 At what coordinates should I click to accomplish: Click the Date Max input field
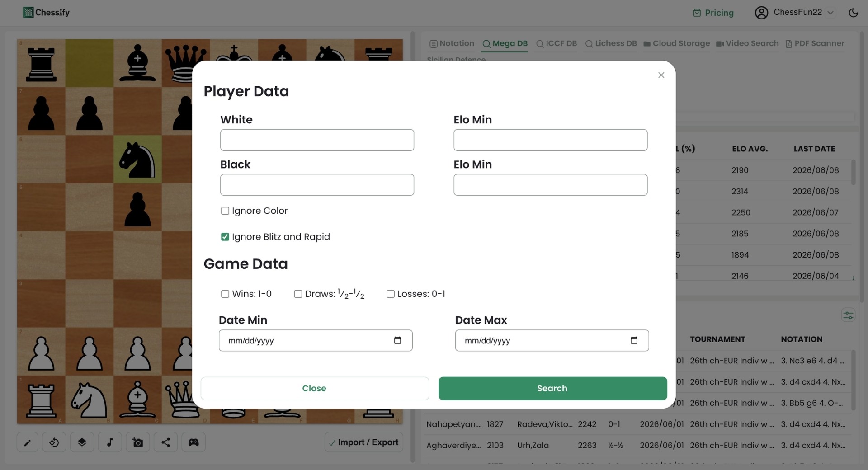point(552,340)
